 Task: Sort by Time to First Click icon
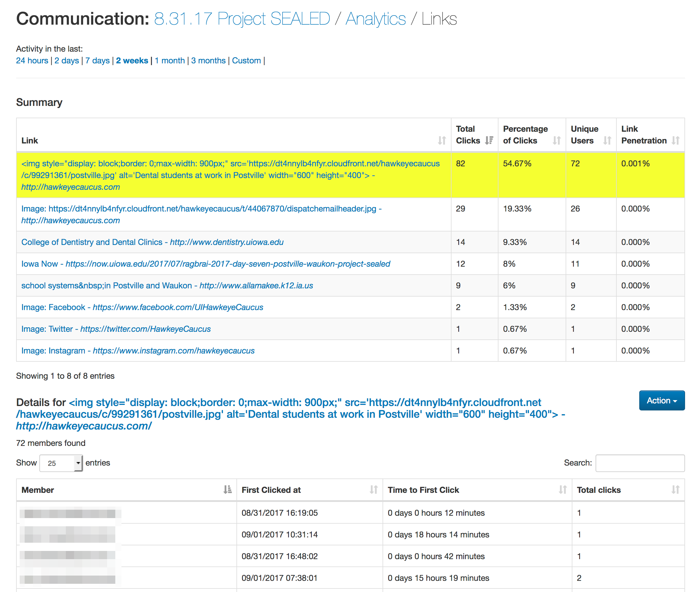pos(562,490)
